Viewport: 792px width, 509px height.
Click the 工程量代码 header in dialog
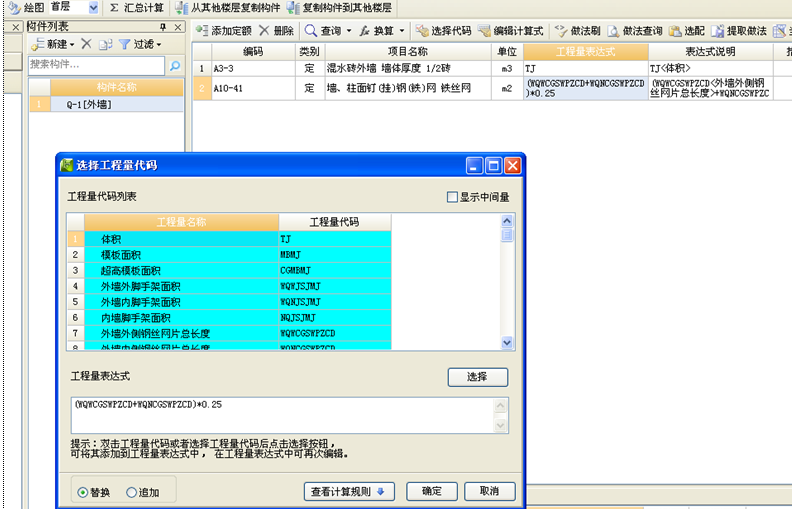(x=334, y=222)
